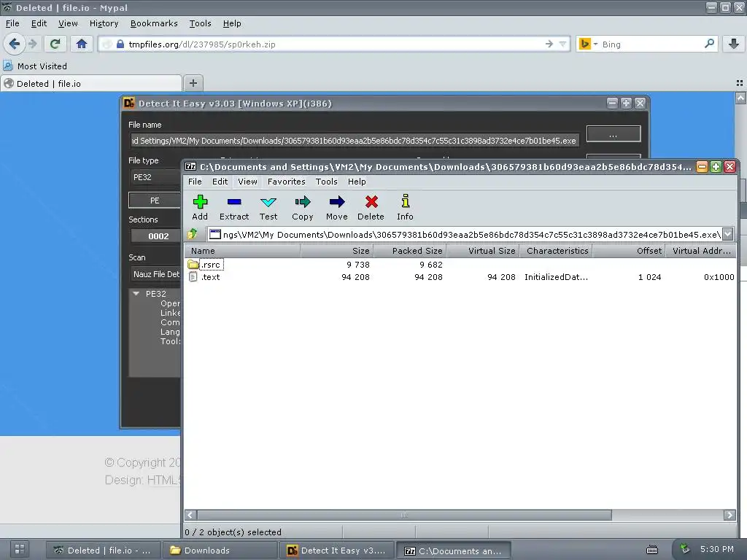Viewport: 747px width, 560px height.
Task: Click the Bing search magnifier icon
Action: click(x=709, y=44)
